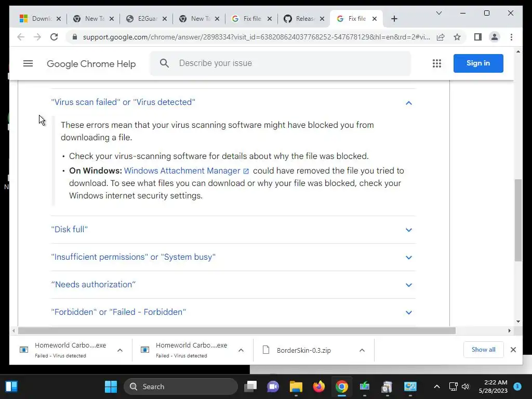Close the Releas GitHub tab
This screenshot has height=399, width=532.
click(322, 19)
